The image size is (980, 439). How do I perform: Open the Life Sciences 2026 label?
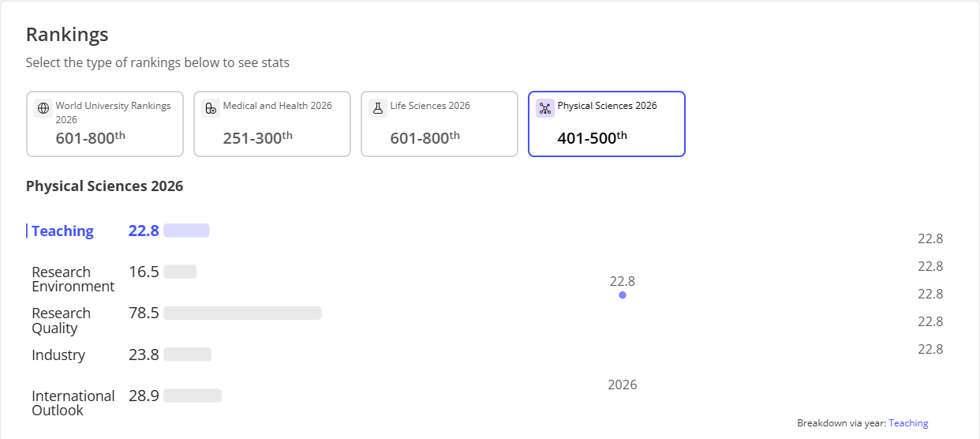[430, 106]
